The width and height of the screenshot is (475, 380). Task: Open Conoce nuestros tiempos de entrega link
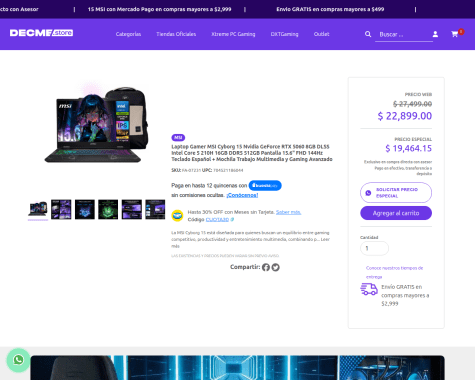(394, 272)
